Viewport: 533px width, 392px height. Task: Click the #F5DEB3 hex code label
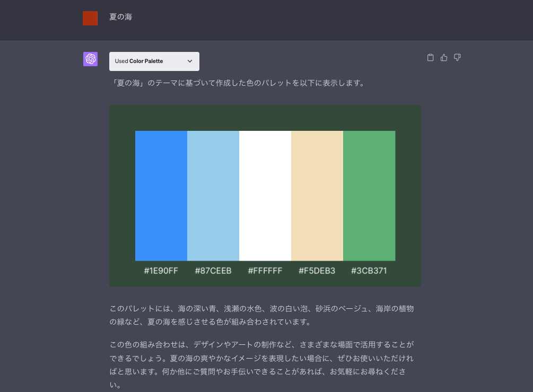pos(317,270)
